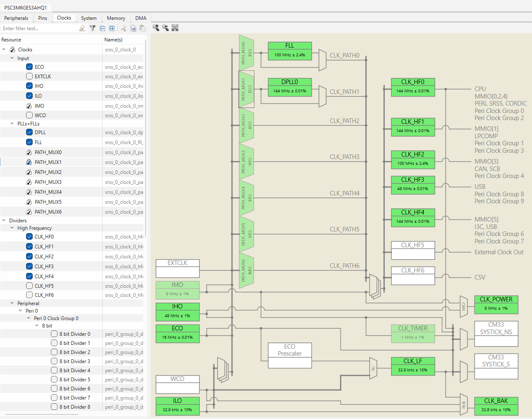Select the CLK_LF source mux symbol
The width and height of the screenshot is (532, 419).
coord(373,368)
